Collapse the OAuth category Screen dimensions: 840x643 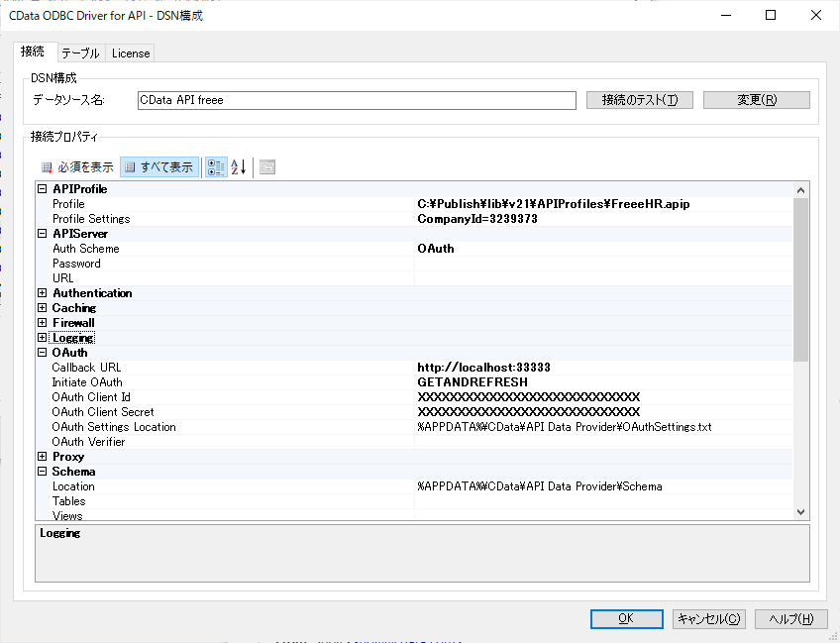pos(43,353)
